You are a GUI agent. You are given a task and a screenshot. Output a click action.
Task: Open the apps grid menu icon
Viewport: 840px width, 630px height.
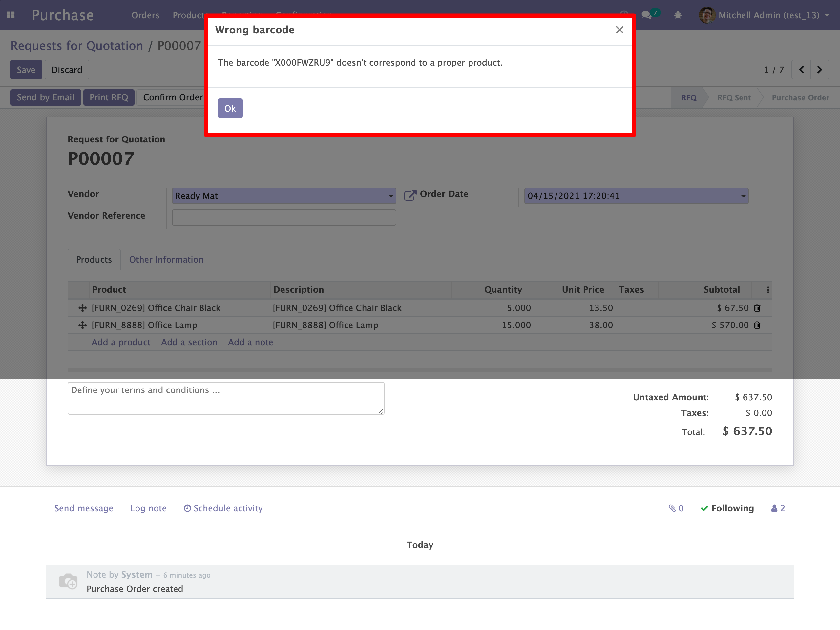10,15
